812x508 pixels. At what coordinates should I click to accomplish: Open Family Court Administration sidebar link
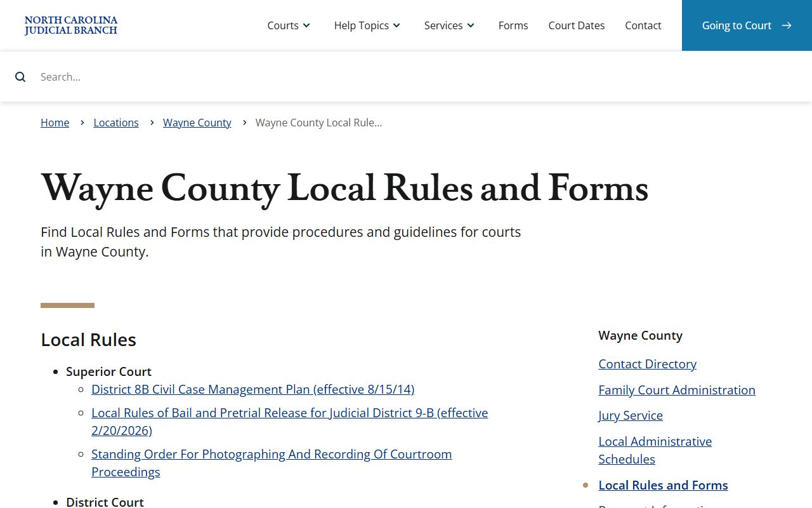coord(677,390)
